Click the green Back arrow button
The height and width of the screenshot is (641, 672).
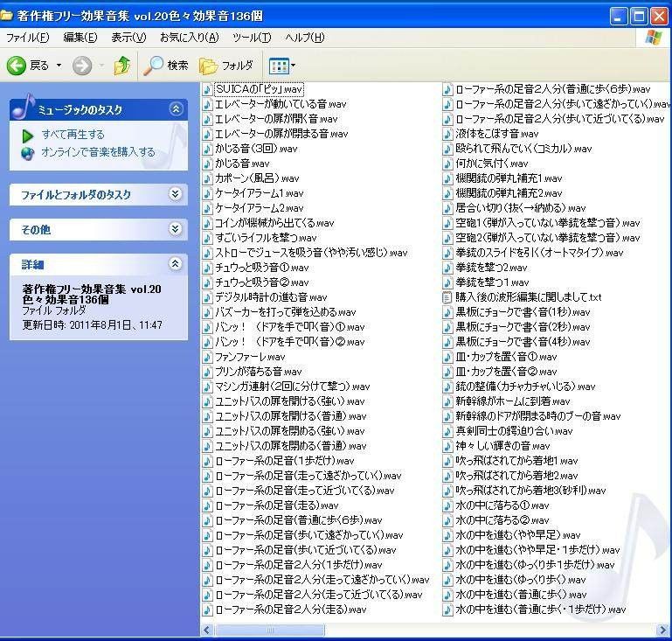pyautogui.click(x=17, y=66)
